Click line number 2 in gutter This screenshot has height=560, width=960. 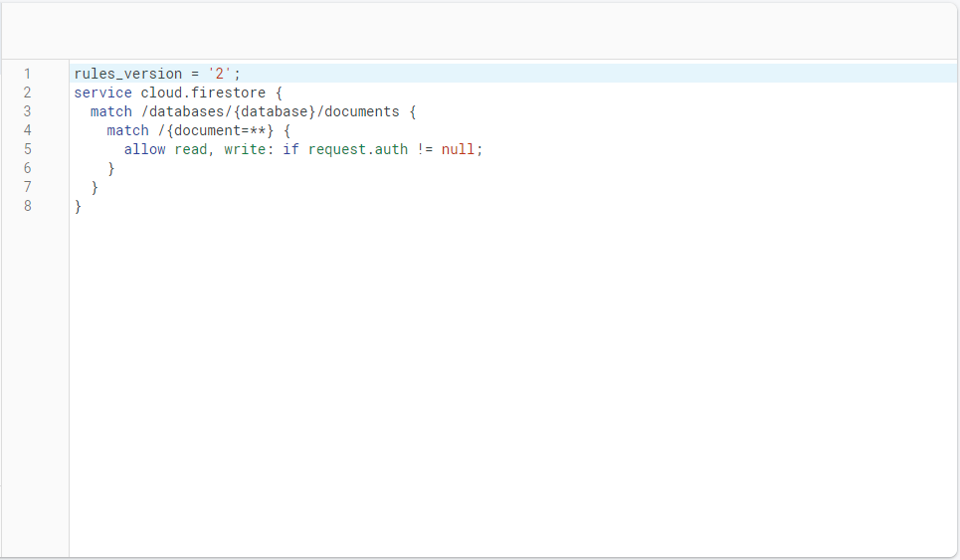28,93
